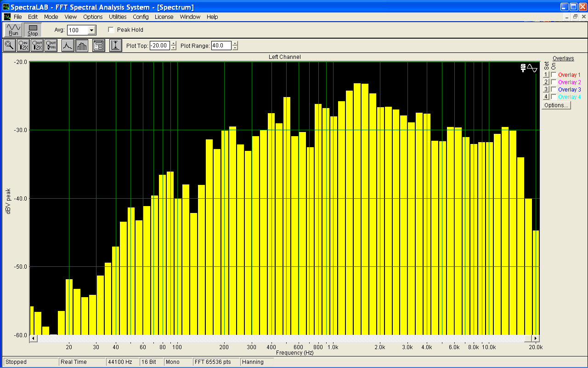The height and width of the screenshot is (368, 588).
Task: Open the Help menu
Action: [212, 17]
